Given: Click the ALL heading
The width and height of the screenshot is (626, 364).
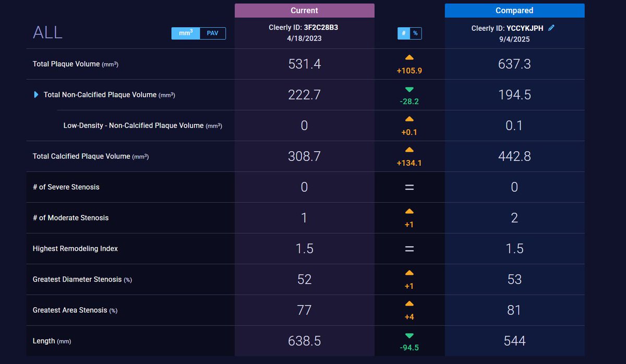Looking at the screenshot, I should click(x=47, y=32).
